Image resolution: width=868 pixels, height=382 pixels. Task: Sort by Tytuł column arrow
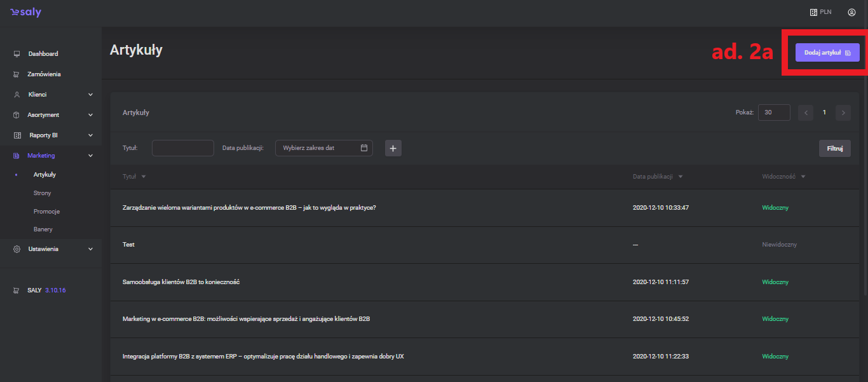pos(144,177)
